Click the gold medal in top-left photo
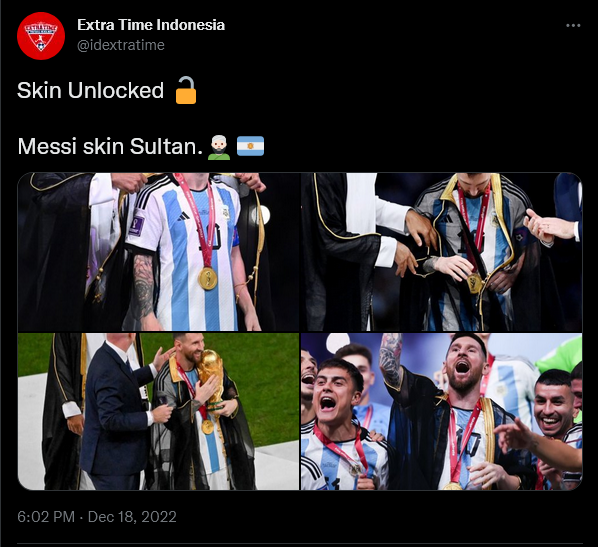This screenshot has width=598, height=547. point(207,278)
